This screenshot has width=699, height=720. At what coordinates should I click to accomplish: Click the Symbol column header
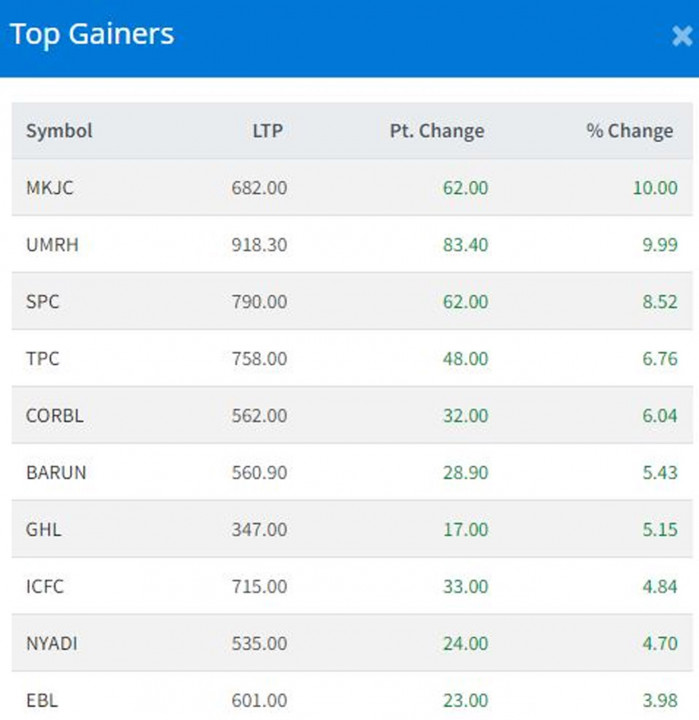(59, 131)
